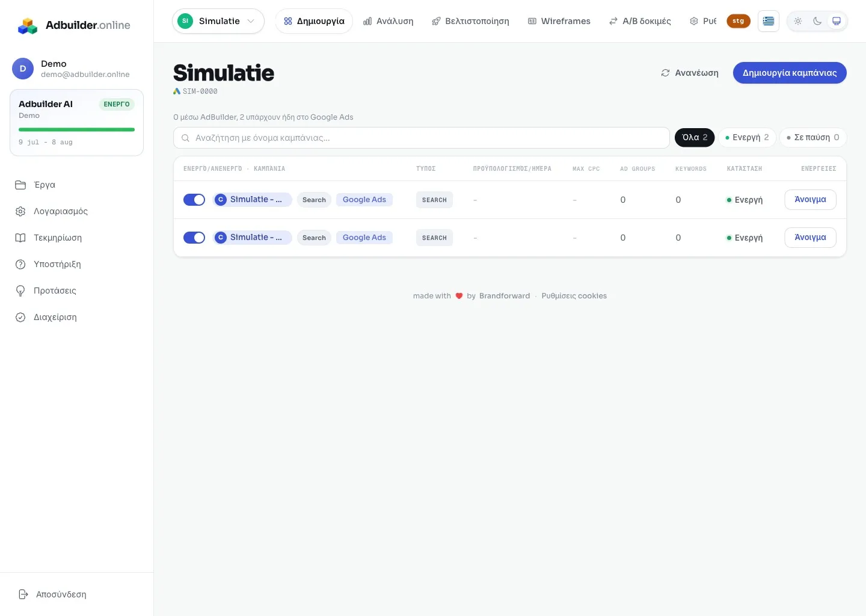
Task: Click the Wireframes layout icon
Action: (x=532, y=21)
